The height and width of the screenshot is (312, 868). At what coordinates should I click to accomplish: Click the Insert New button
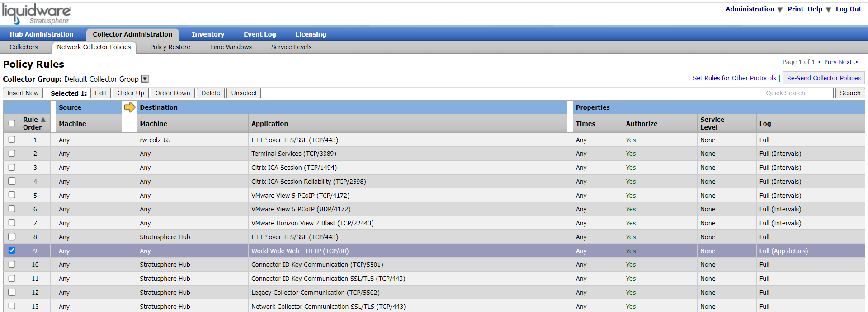23,93
